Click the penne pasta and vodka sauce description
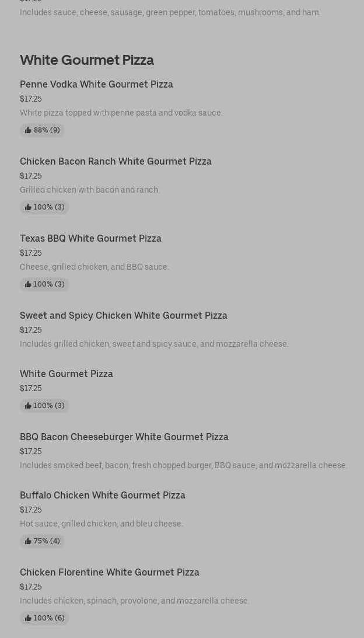364x638 pixels. coord(121,113)
